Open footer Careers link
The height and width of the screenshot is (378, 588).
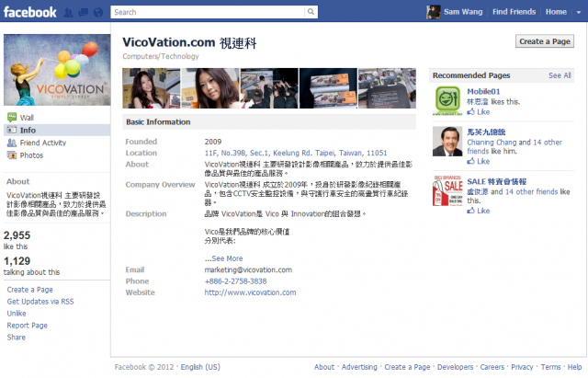[x=492, y=367]
